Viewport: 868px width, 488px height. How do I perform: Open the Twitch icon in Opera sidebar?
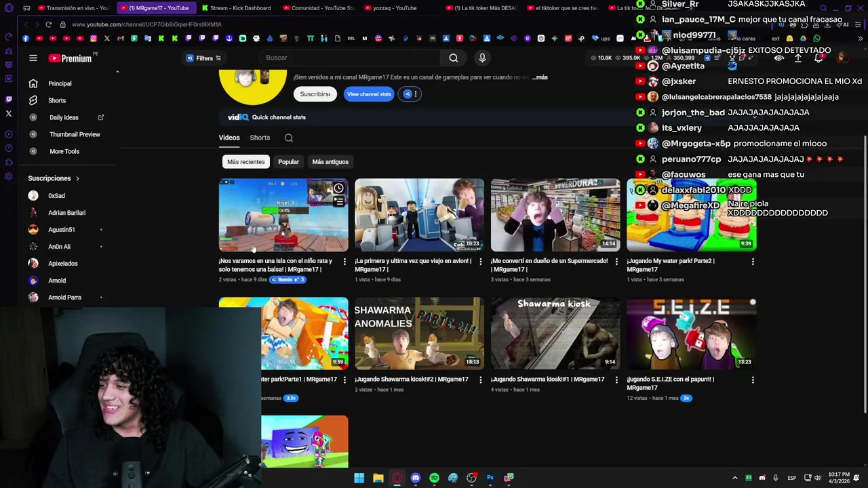coord(9,100)
